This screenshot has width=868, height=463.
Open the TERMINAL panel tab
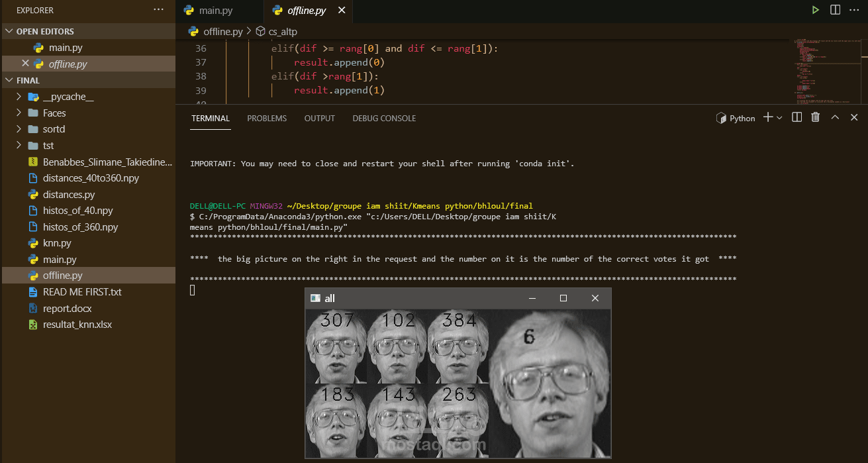pos(211,118)
